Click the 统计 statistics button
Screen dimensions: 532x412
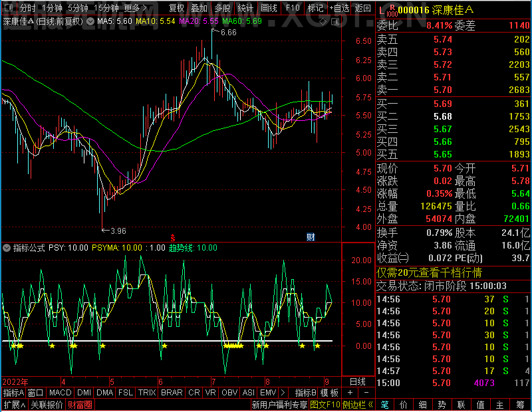click(x=245, y=8)
